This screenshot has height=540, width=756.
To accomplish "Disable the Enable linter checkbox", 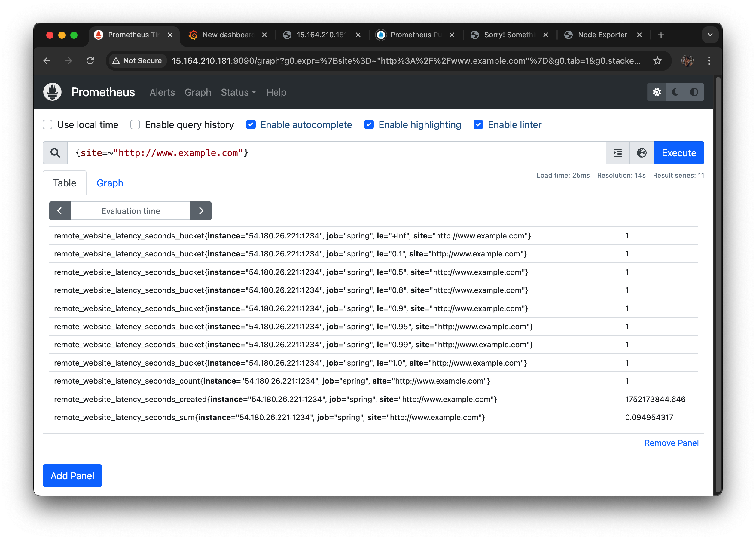I will (x=478, y=125).
